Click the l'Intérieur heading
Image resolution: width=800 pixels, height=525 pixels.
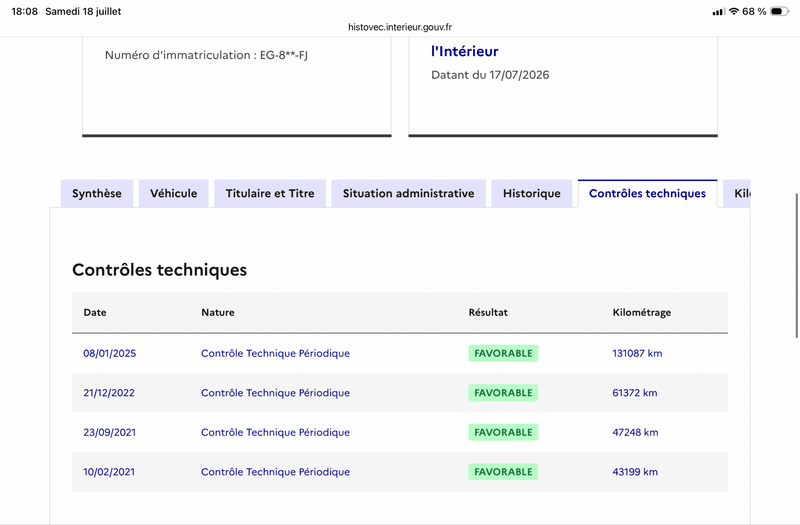(x=465, y=51)
